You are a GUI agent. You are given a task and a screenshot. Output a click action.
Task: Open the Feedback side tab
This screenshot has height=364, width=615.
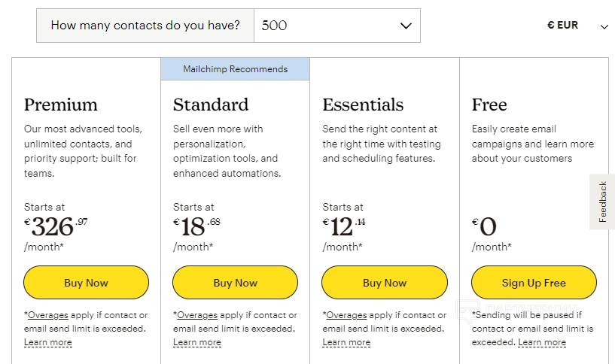click(602, 202)
